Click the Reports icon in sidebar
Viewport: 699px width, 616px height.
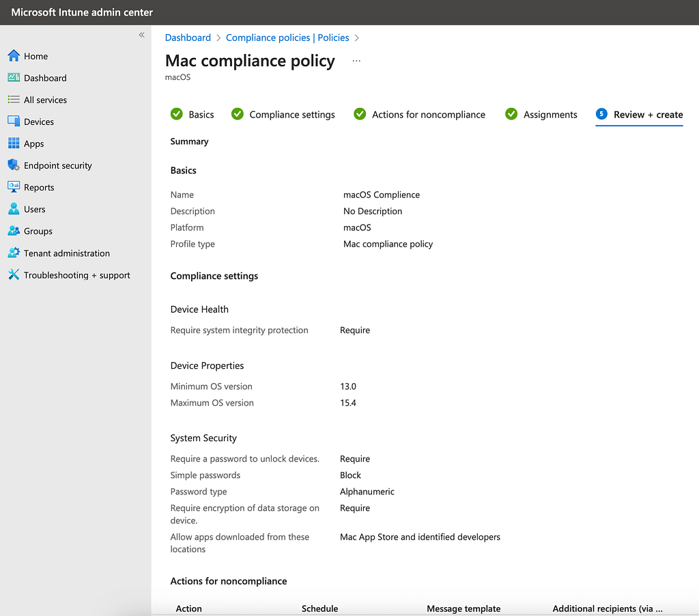coord(14,187)
